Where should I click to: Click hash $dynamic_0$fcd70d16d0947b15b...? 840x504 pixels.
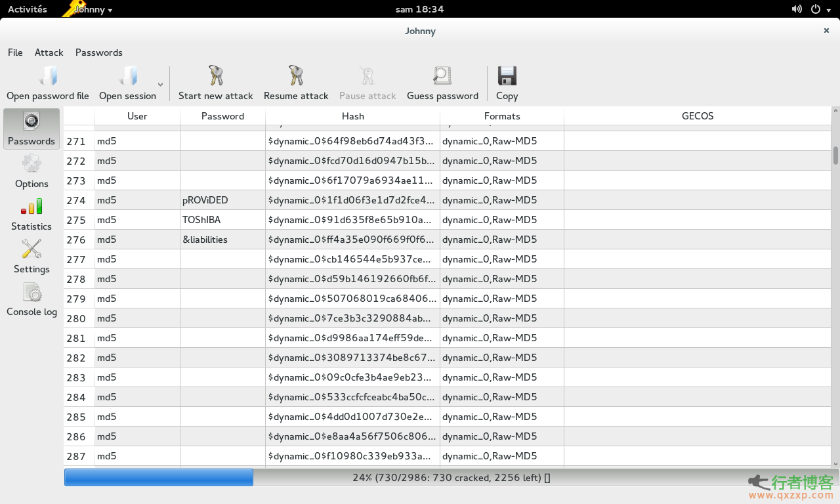[x=352, y=161]
